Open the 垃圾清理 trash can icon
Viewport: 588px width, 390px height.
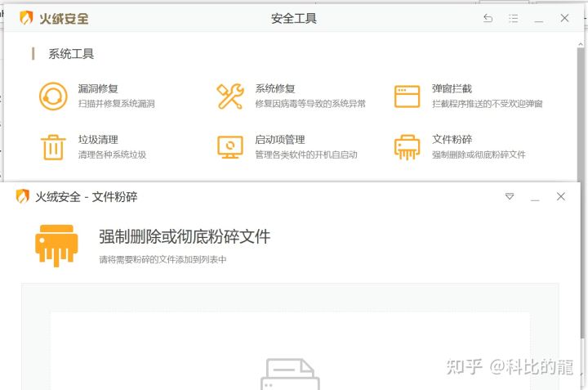[53, 147]
